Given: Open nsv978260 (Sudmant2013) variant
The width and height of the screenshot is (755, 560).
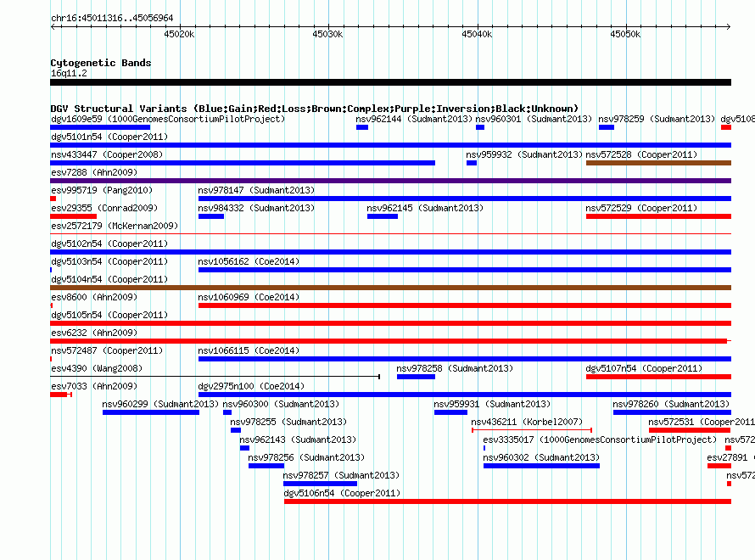Looking at the screenshot, I should pyautogui.click(x=671, y=404).
